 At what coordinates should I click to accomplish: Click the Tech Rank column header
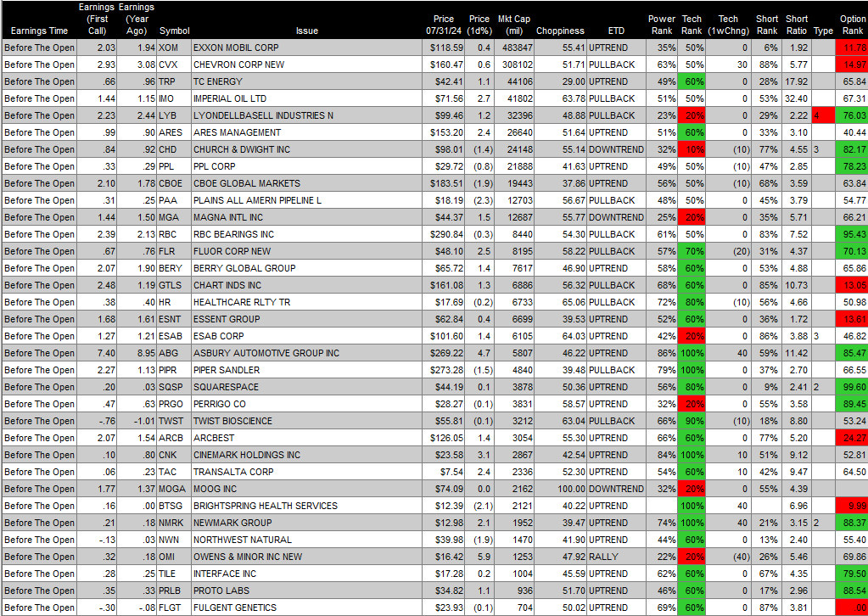click(x=692, y=25)
